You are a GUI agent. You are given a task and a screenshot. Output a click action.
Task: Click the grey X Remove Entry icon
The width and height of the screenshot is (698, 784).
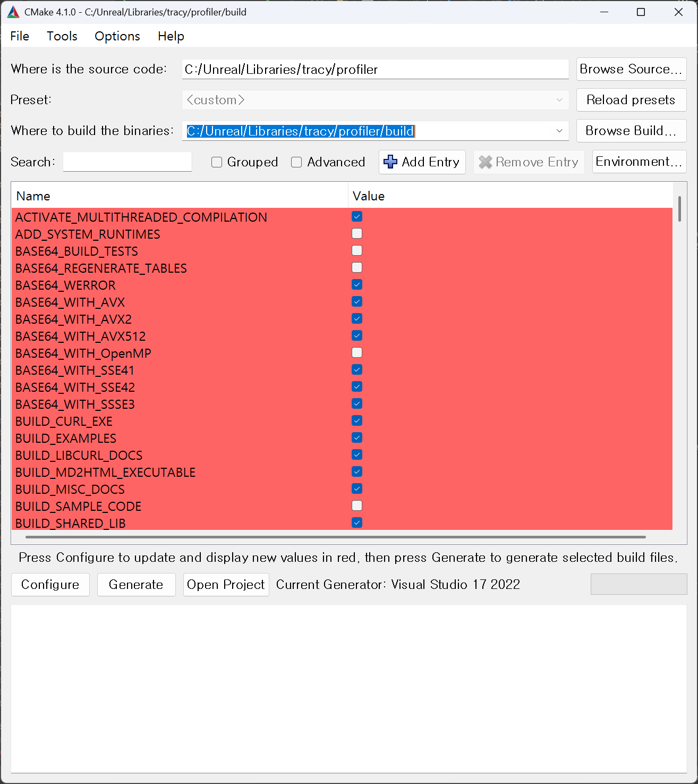point(486,162)
